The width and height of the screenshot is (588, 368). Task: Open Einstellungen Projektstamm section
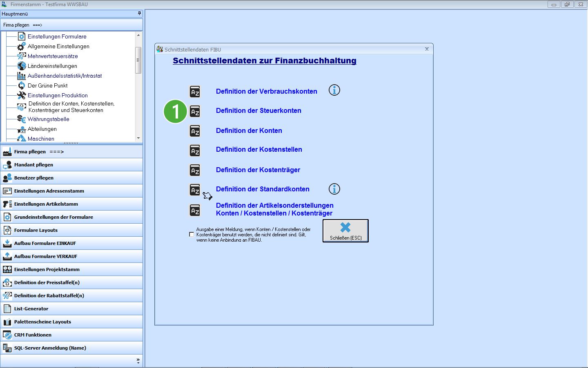[x=71, y=269]
